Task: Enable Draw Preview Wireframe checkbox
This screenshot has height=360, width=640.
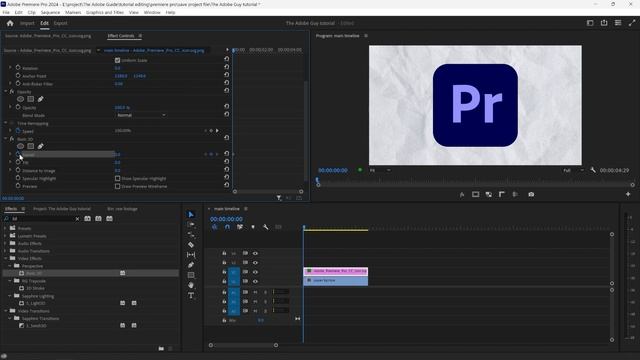Action: 118,186
